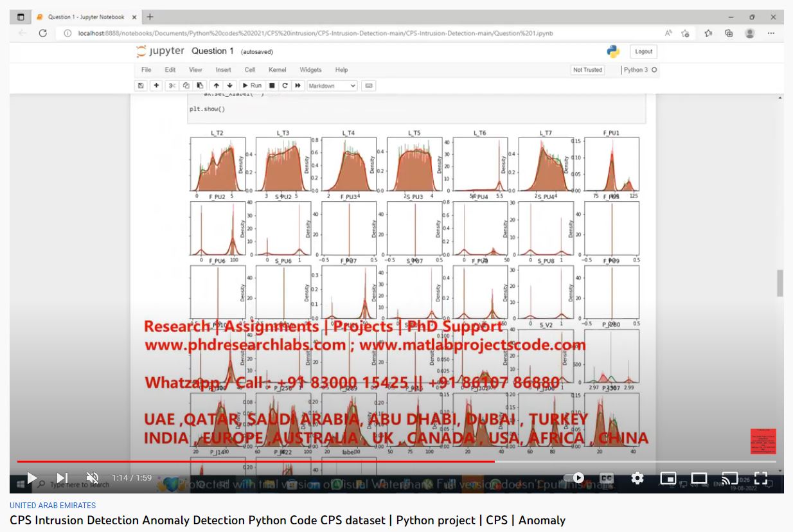The height and width of the screenshot is (532, 793).
Task: Toggle closed captions on the video
Action: point(606,478)
